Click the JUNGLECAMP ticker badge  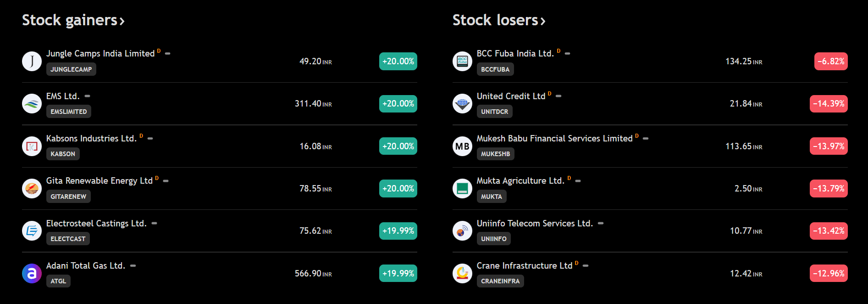click(x=71, y=69)
